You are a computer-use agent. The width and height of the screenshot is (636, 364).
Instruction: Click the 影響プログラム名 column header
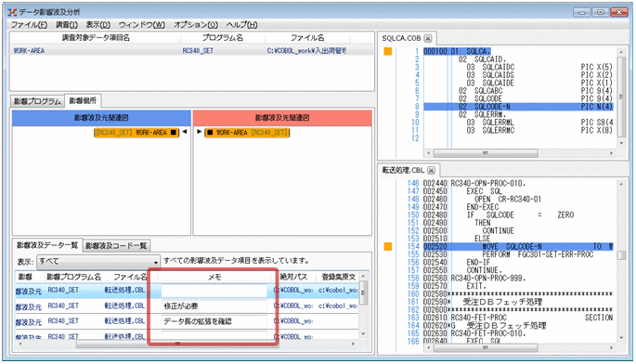[x=73, y=277]
